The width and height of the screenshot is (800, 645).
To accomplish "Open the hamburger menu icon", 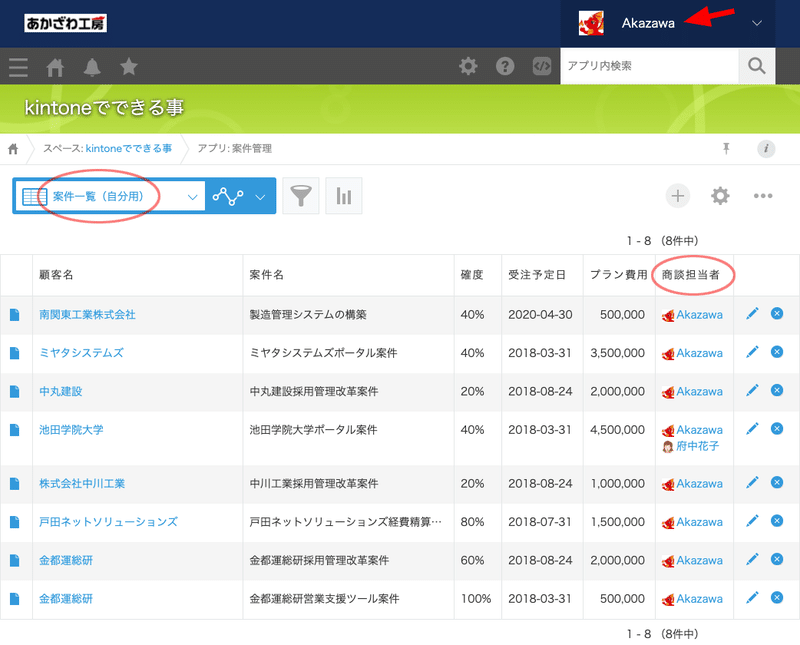I will pyautogui.click(x=18, y=67).
